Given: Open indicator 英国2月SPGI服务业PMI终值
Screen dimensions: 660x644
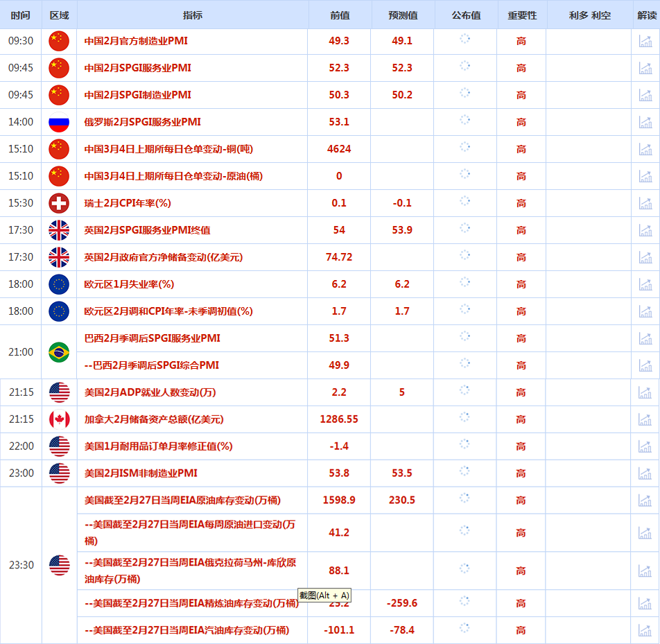Looking at the screenshot, I should click(147, 230).
